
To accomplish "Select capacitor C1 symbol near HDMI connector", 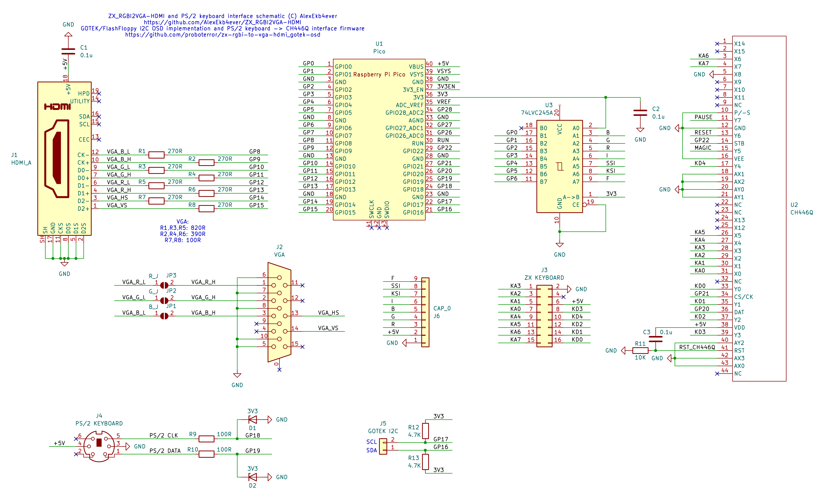I will [x=68, y=51].
